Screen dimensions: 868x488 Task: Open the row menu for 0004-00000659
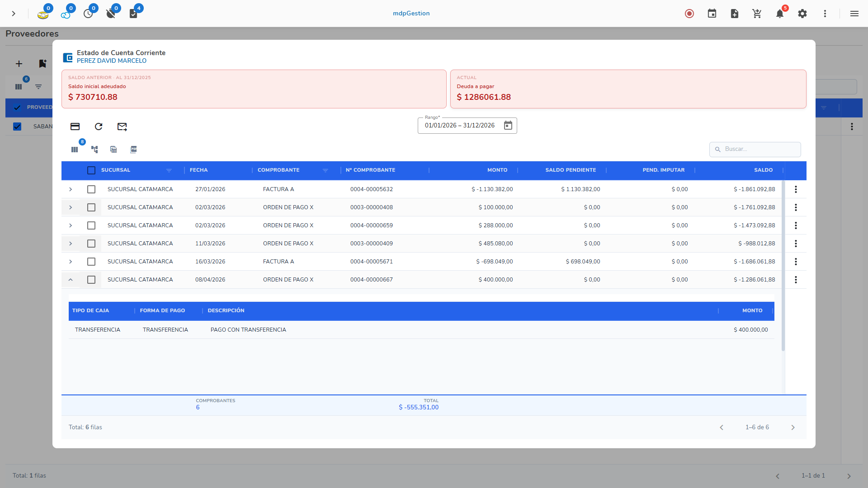click(796, 225)
